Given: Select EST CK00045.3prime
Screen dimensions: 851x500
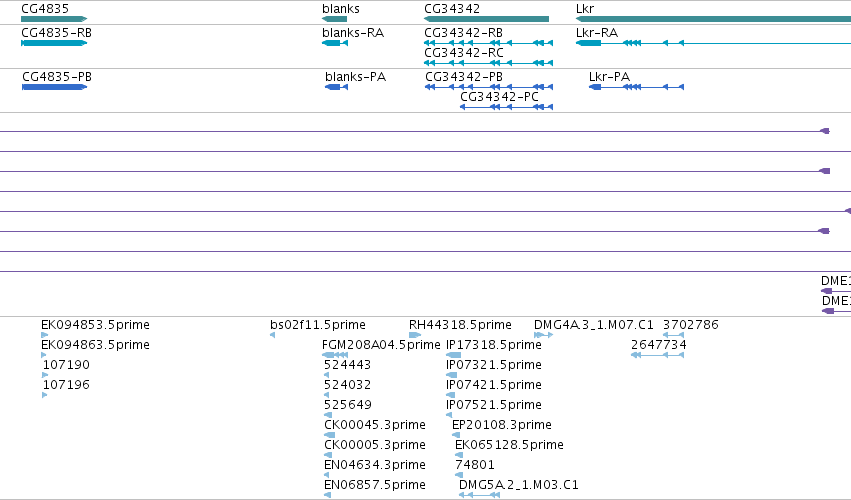Looking at the screenshot, I should [x=375, y=425].
